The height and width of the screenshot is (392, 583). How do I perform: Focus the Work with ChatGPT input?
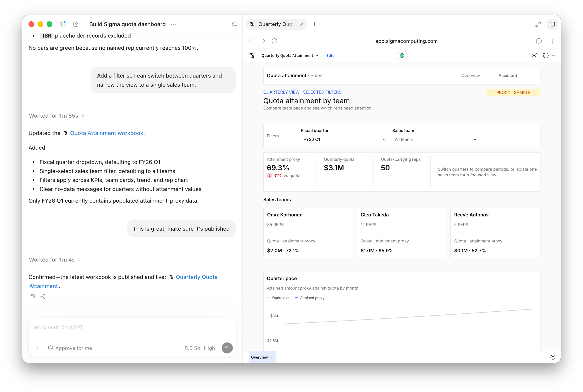pyautogui.click(x=132, y=328)
